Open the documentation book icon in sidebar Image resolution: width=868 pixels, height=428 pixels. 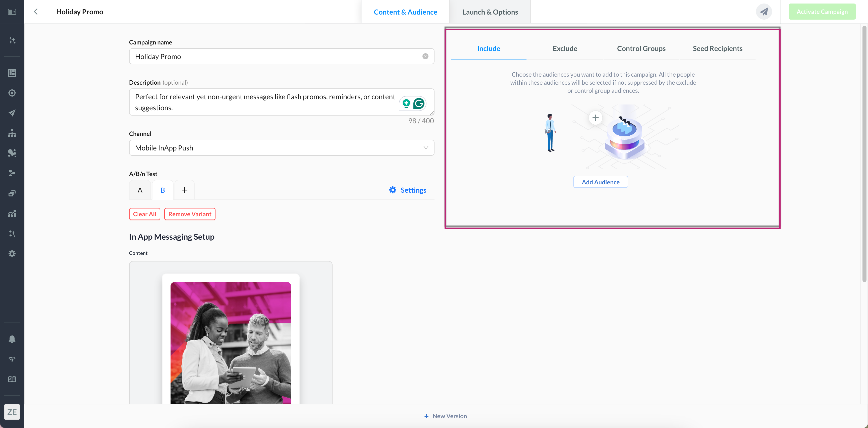(x=12, y=379)
